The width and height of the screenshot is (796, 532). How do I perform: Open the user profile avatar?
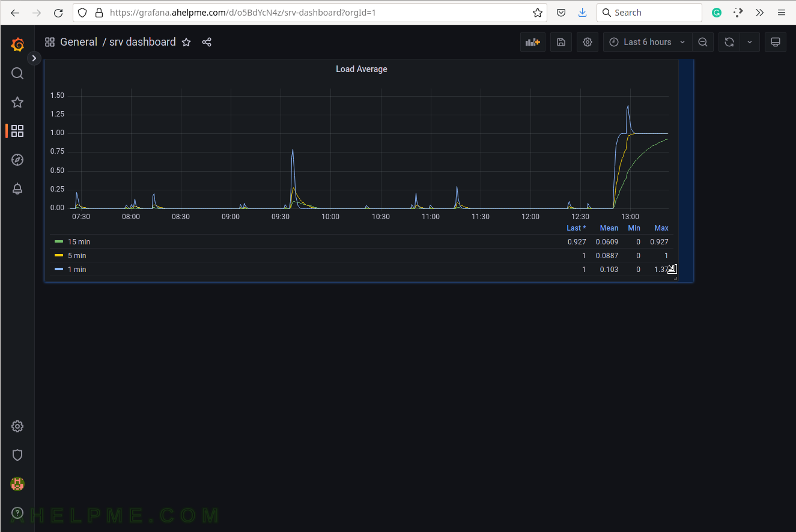pyautogui.click(x=17, y=483)
